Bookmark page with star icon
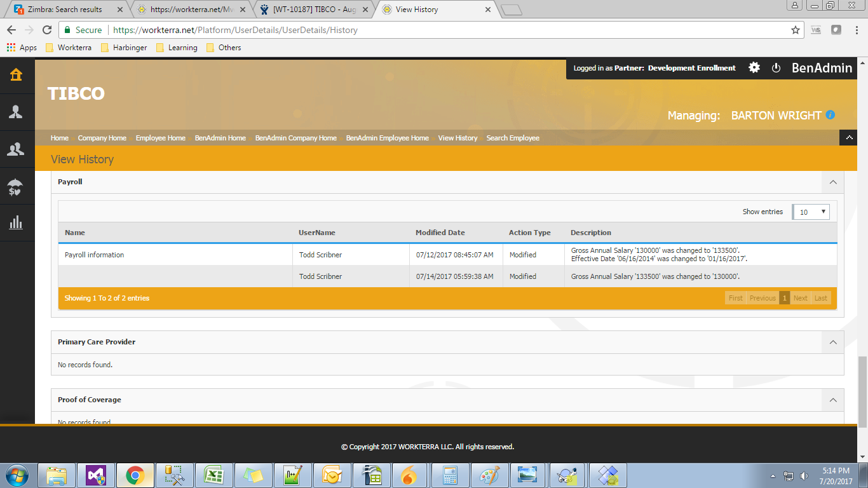Screen dimensions: 868x488 tap(796, 30)
